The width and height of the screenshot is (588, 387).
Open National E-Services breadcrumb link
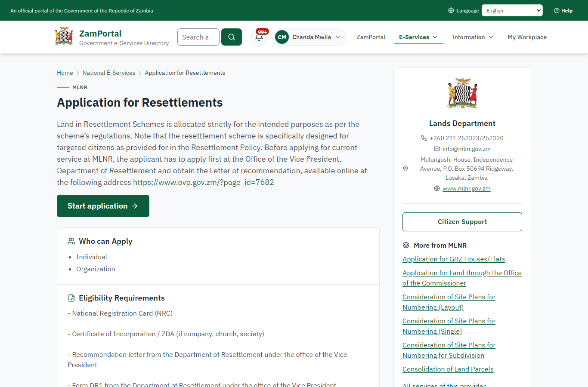[109, 73]
